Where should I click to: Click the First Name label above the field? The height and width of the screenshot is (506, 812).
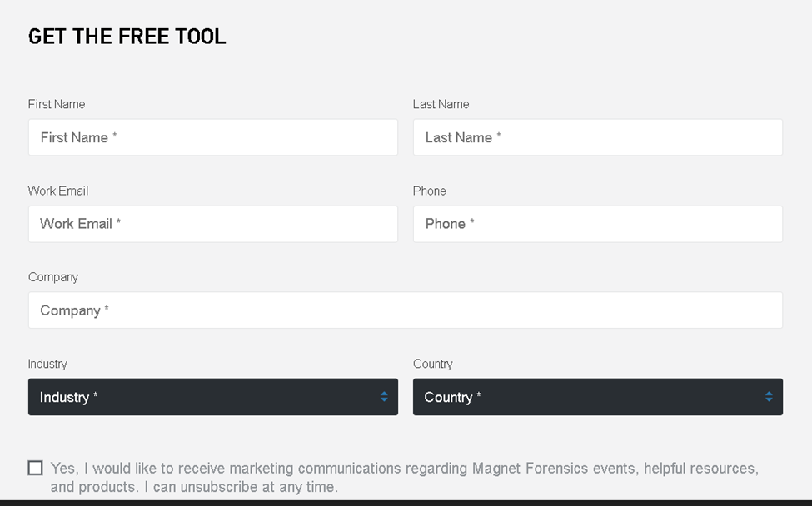coord(57,104)
